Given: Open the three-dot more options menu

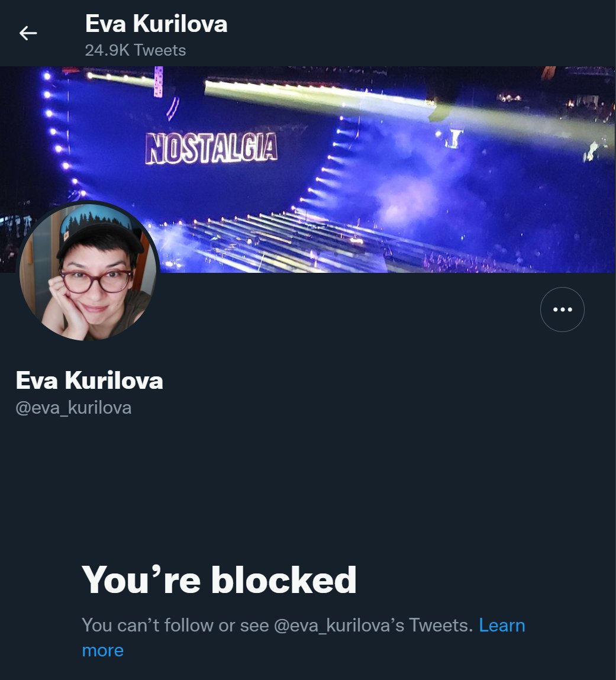Looking at the screenshot, I should click(562, 309).
